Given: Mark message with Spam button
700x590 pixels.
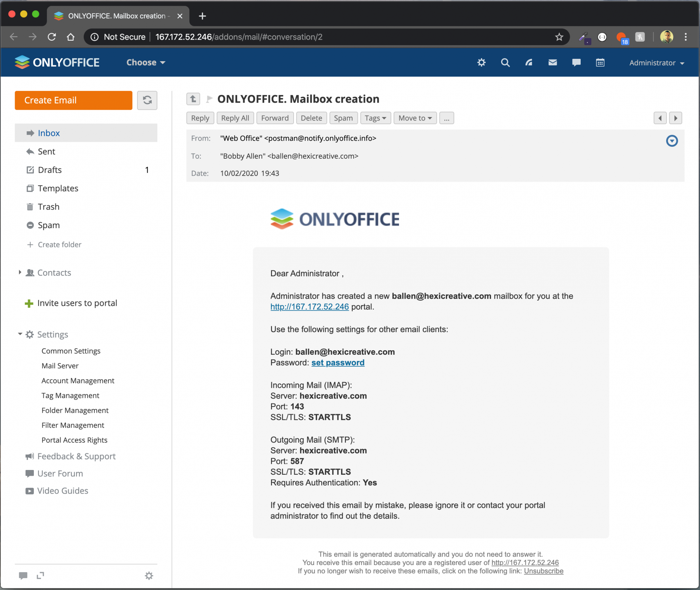Looking at the screenshot, I should click(343, 118).
